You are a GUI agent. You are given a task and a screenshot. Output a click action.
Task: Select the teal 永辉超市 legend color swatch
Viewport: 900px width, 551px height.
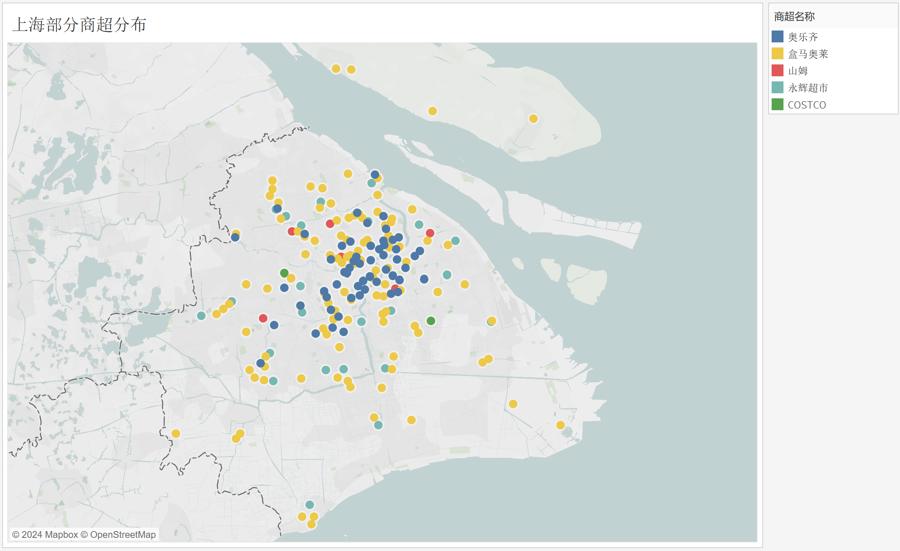(x=777, y=87)
